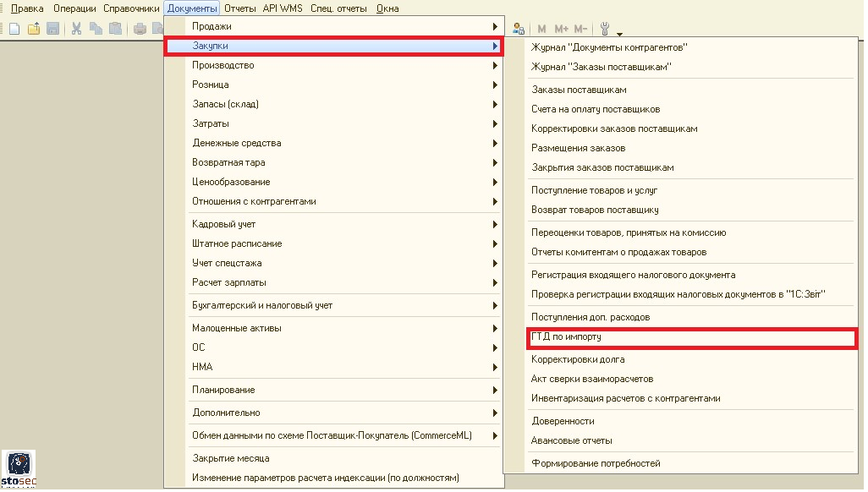Image resolution: width=868 pixels, height=492 pixels.
Task: Open Формирование потребностей
Action: [681, 463]
